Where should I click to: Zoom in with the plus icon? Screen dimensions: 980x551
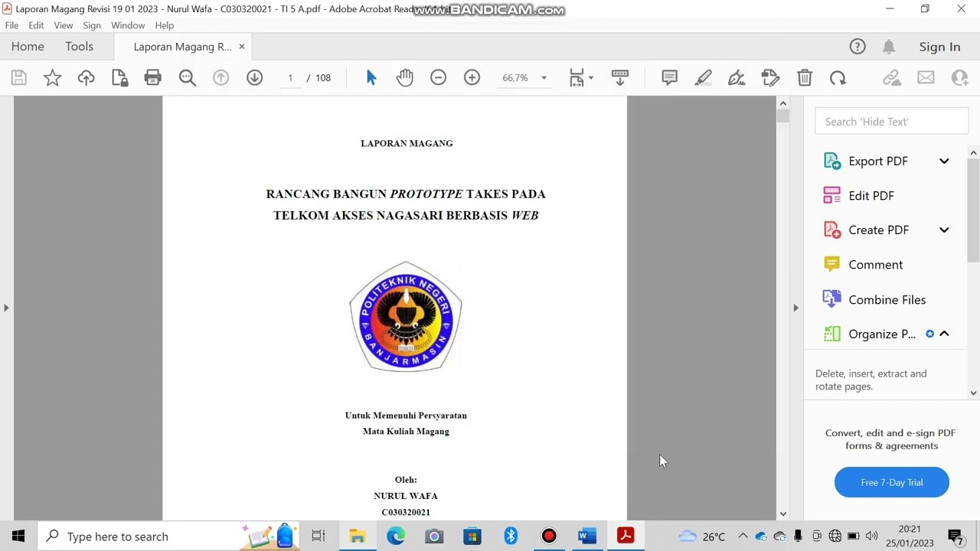(472, 77)
